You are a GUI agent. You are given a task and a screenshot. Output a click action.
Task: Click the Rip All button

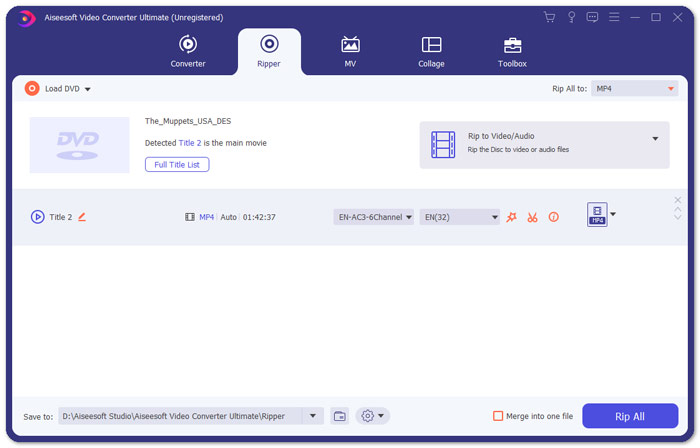pyautogui.click(x=629, y=416)
